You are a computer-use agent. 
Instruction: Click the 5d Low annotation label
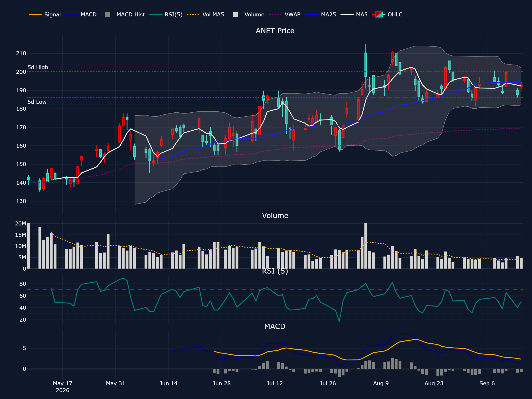pyautogui.click(x=37, y=102)
